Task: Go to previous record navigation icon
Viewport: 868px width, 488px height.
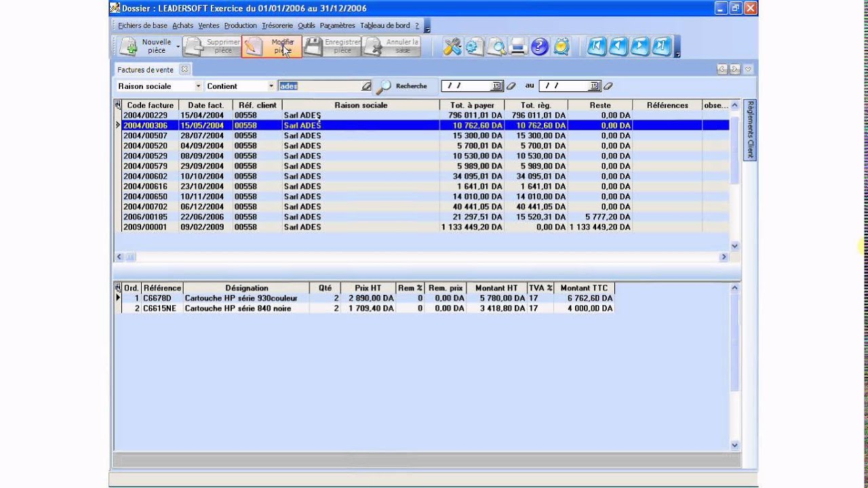Action: 618,46
